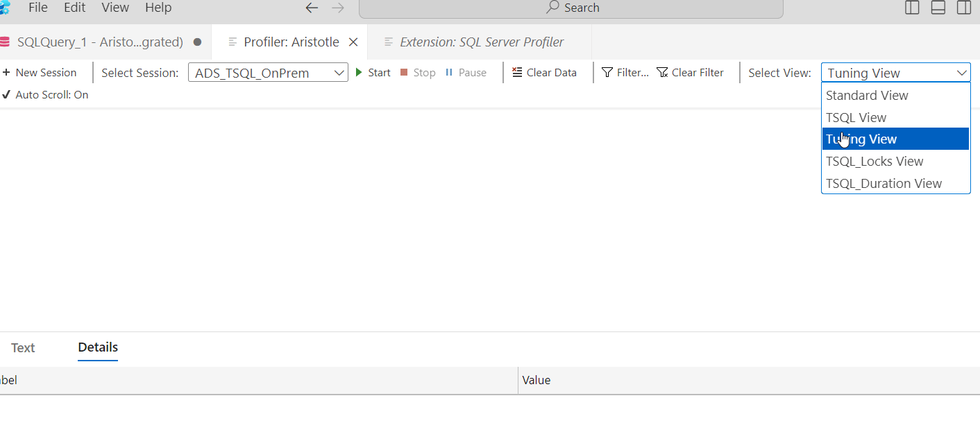Close the Profiler: Aristotle tab

click(353, 42)
